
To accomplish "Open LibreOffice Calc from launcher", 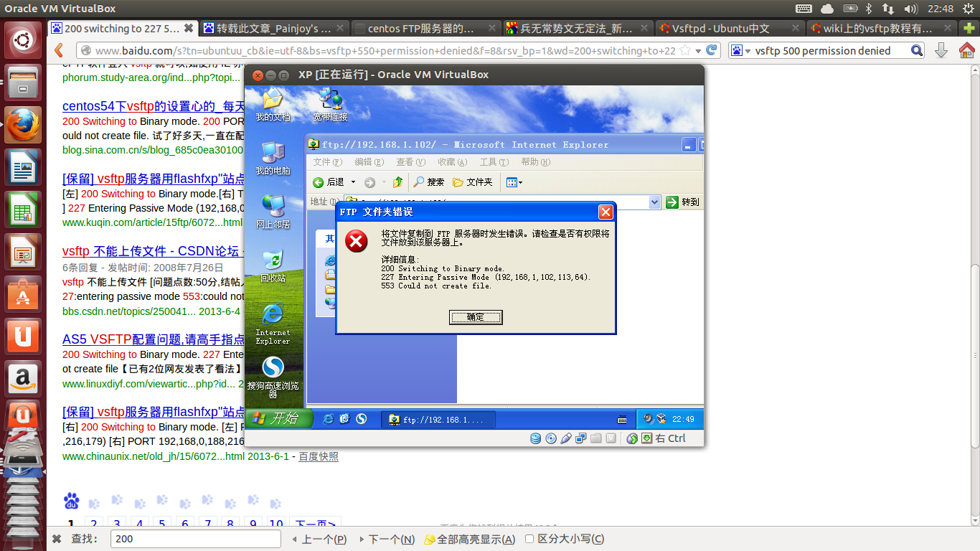I will pos(23,210).
